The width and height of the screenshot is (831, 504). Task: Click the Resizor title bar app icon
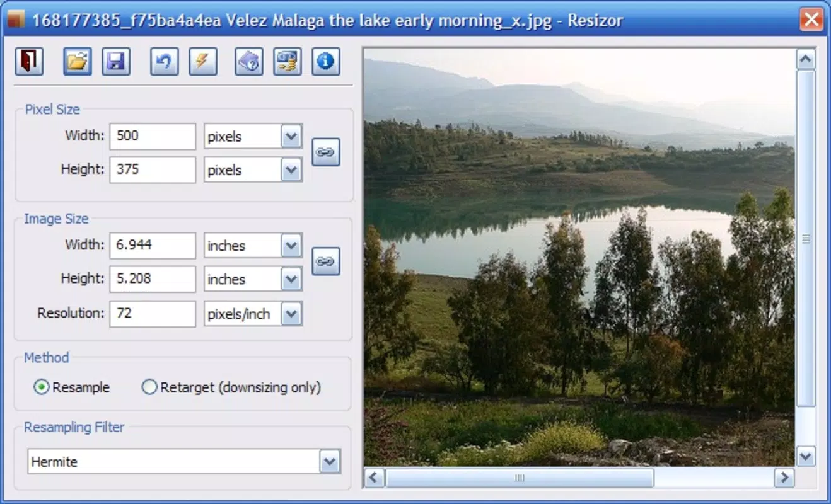click(x=16, y=20)
